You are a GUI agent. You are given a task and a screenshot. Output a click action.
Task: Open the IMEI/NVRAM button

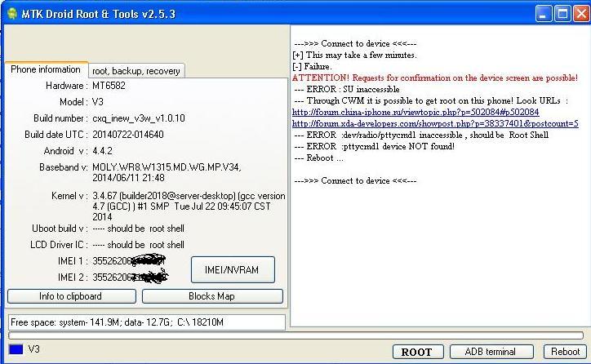(233, 270)
